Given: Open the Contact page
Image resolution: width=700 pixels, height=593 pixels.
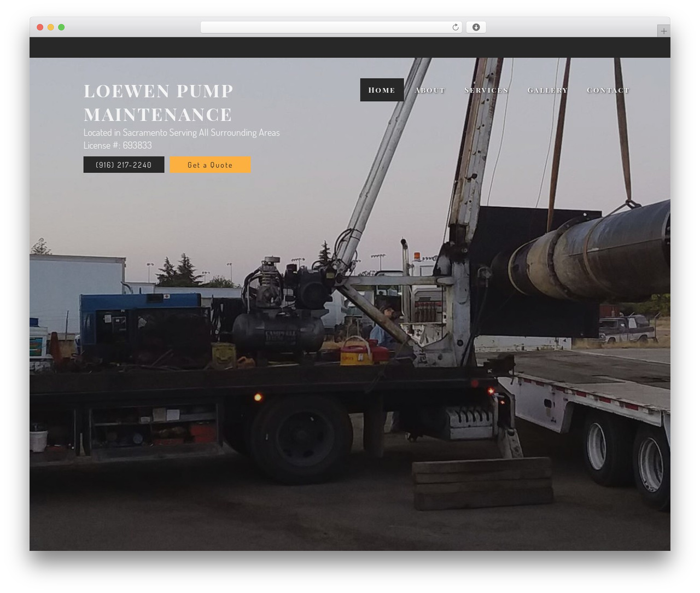Looking at the screenshot, I should [x=608, y=90].
